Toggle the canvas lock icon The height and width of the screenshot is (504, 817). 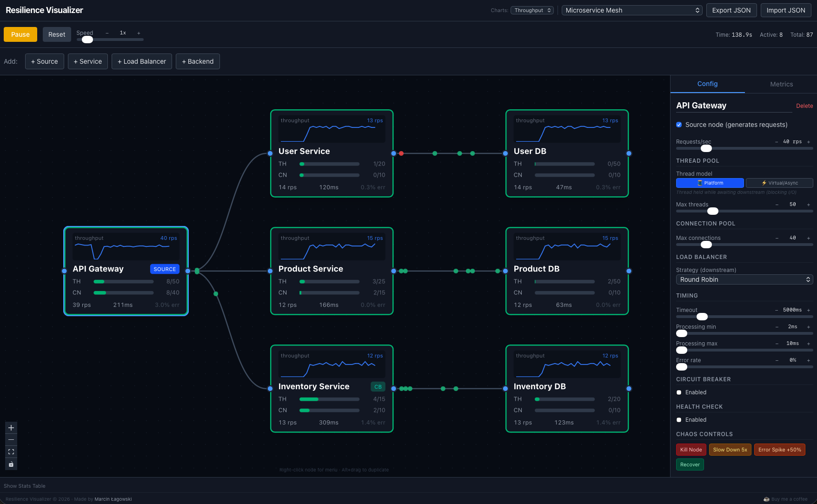pos(11,464)
